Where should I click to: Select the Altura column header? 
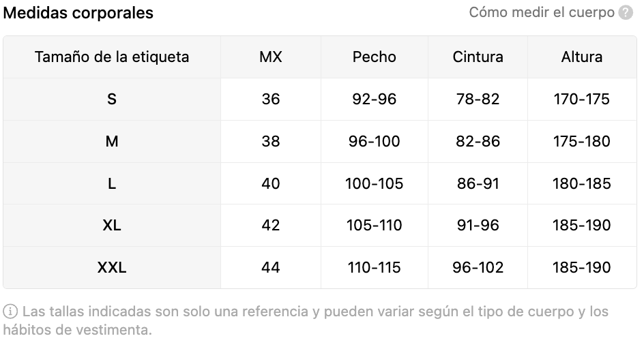[x=581, y=57]
